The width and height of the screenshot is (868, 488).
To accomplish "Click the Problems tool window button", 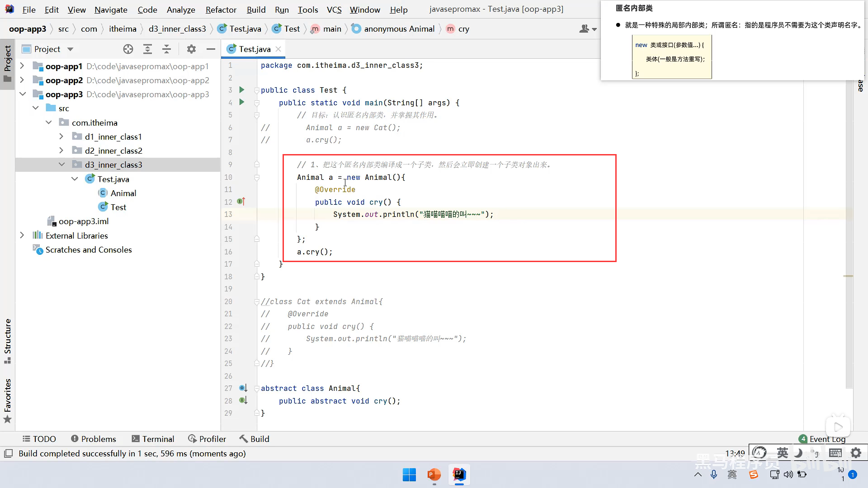I will coord(94,439).
